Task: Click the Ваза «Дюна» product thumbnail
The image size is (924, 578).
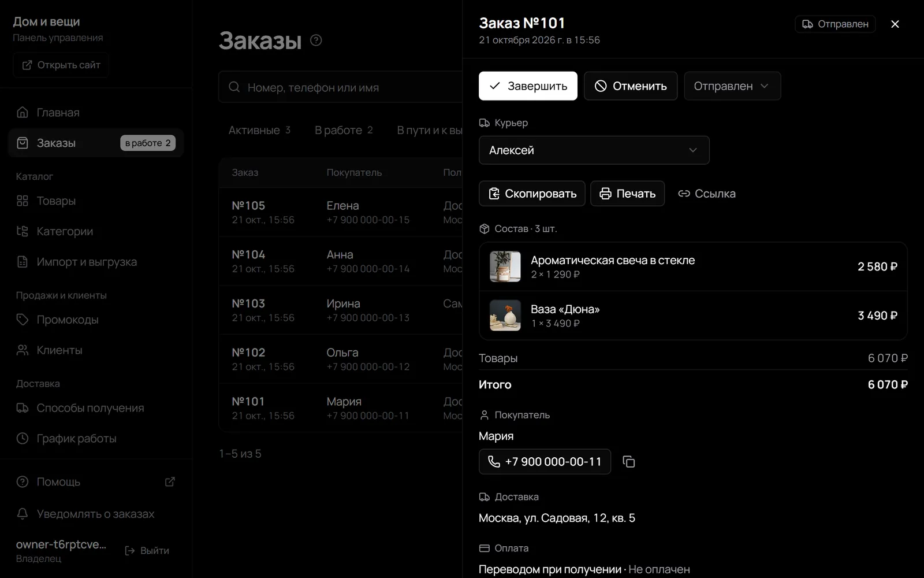Action: click(505, 316)
